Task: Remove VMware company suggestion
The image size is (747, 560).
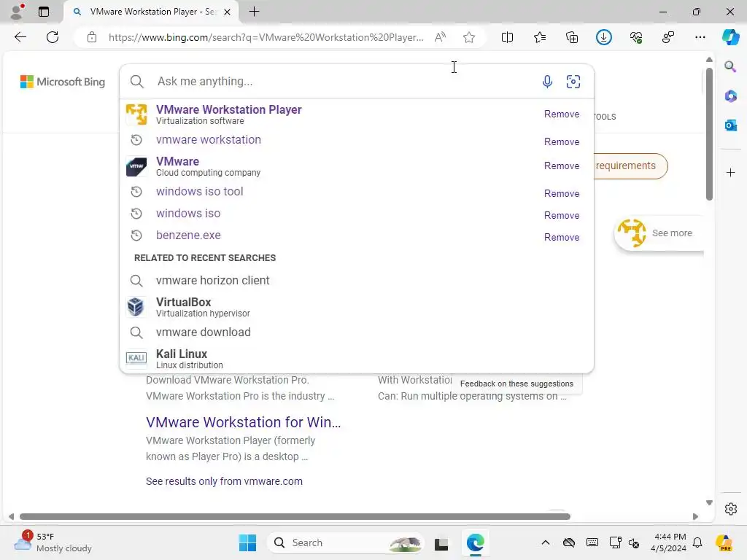Action: tap(562, 166)
